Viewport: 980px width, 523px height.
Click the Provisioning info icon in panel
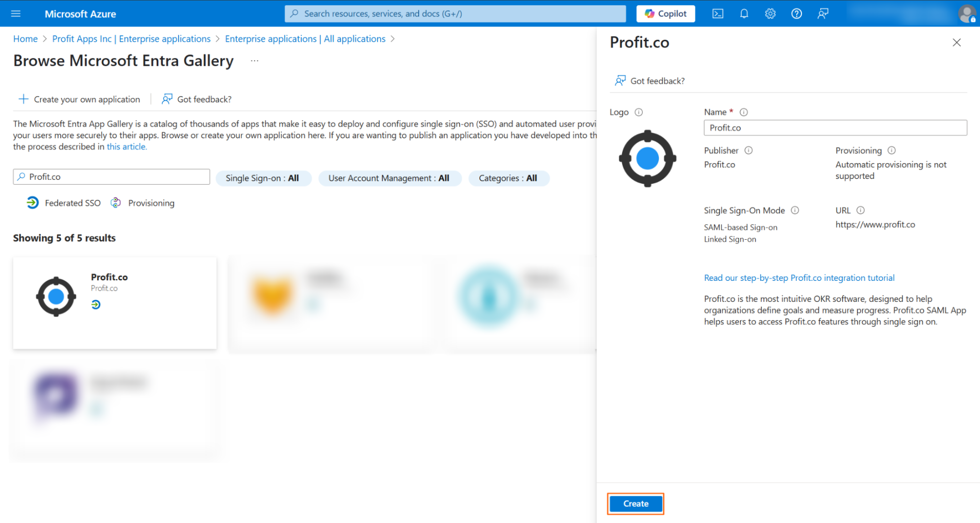click(x=892, y=150)
